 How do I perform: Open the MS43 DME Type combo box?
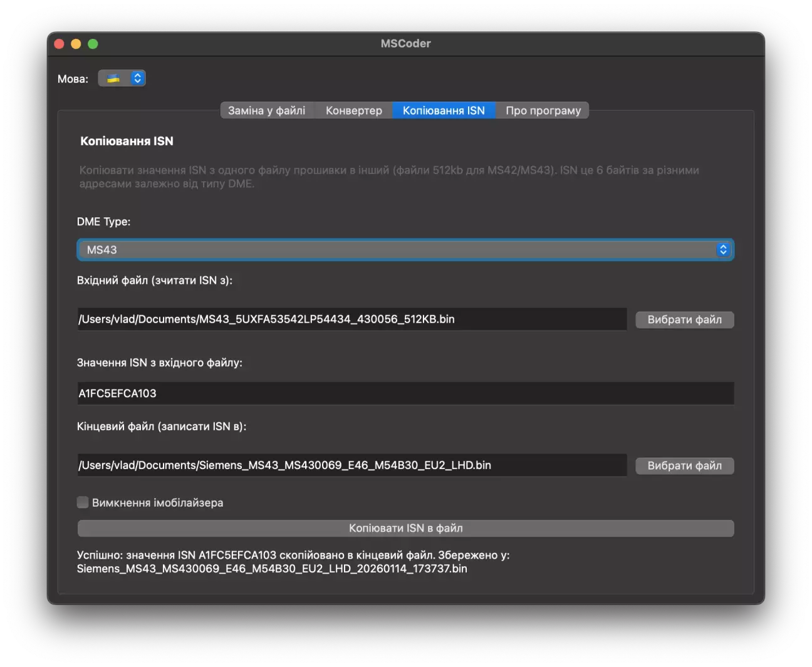[401, 250]
